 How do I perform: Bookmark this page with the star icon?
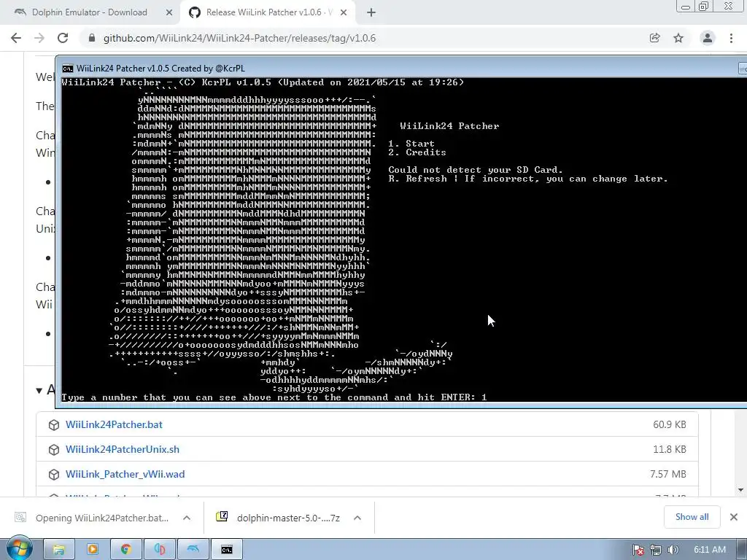(678, 38)
